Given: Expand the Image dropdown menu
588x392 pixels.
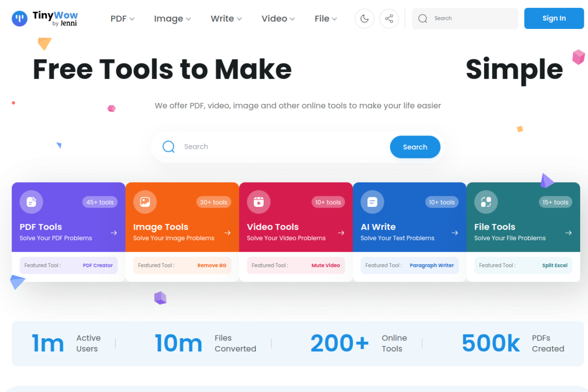Looking at the screenshot, I should 172,18.
